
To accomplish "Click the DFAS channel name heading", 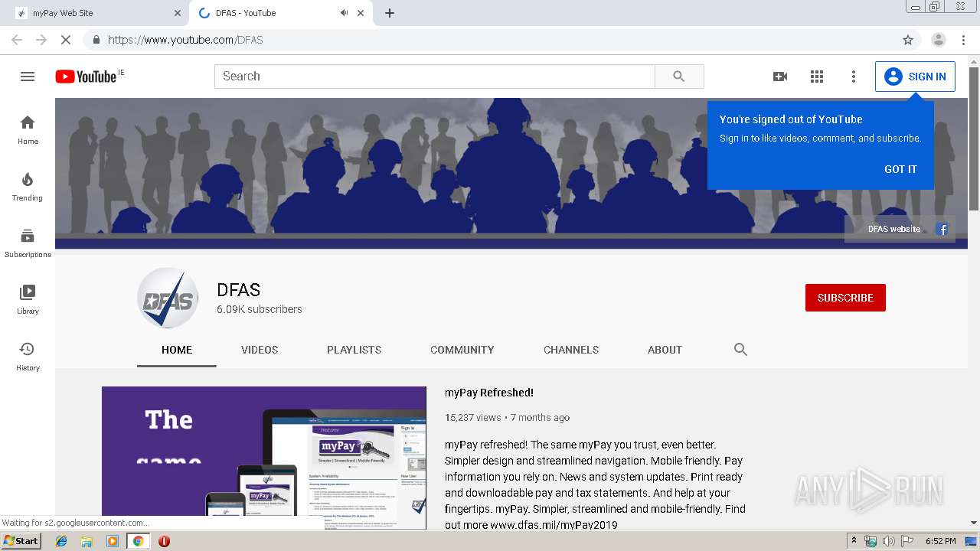I will click(238, 290).
